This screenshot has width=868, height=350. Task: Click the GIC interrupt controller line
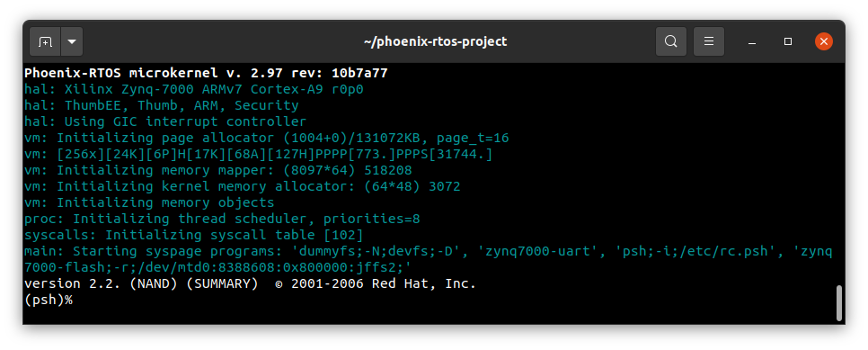click(x=165, y=121)
